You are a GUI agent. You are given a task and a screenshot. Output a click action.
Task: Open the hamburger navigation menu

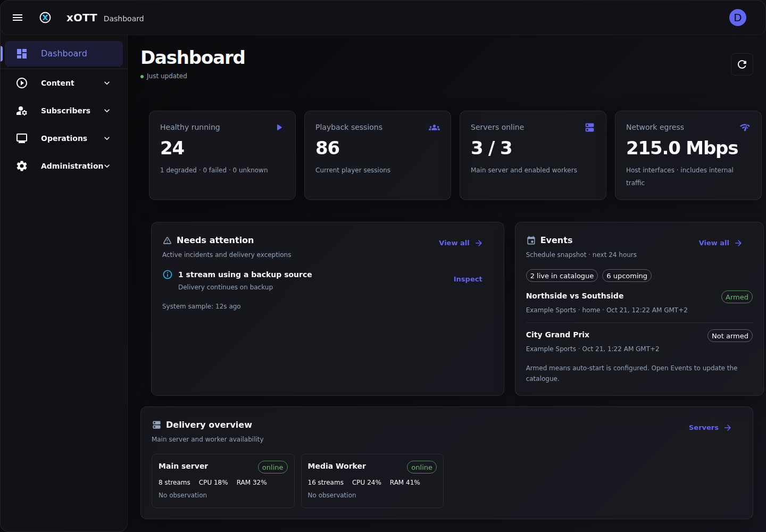click(18, 18)
